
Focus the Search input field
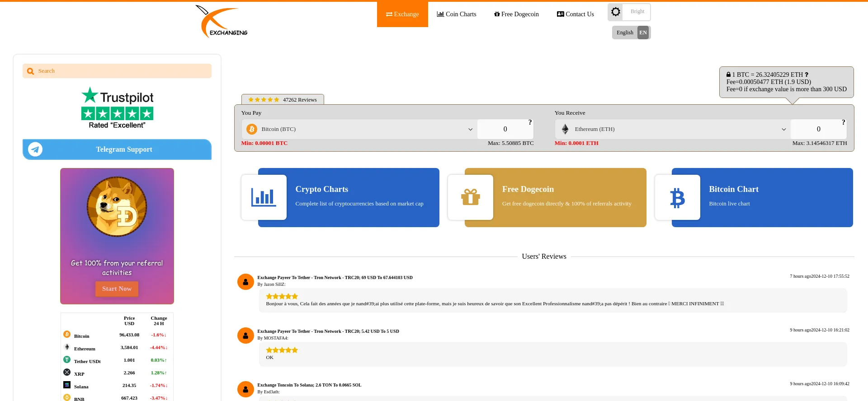click(117, 71)
